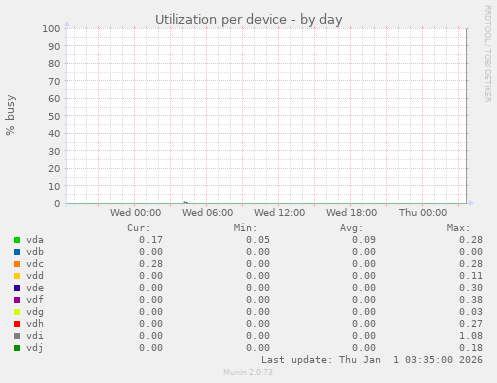
Task: Click the vdd yellow legend swatch
Action: pos(17,276)
